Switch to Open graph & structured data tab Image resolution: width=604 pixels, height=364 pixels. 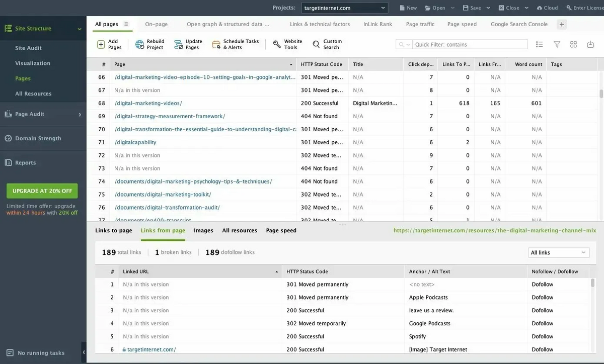tap(228, 24)
